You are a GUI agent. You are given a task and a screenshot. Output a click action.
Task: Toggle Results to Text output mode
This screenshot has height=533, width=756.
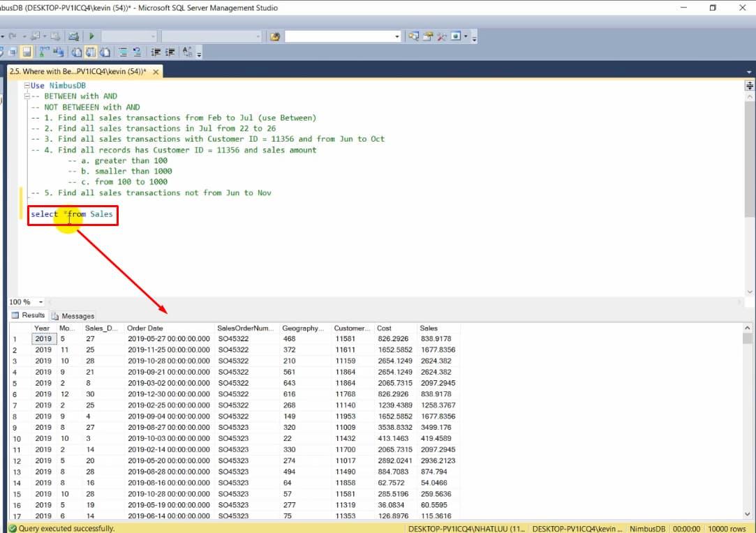[76, 51]
